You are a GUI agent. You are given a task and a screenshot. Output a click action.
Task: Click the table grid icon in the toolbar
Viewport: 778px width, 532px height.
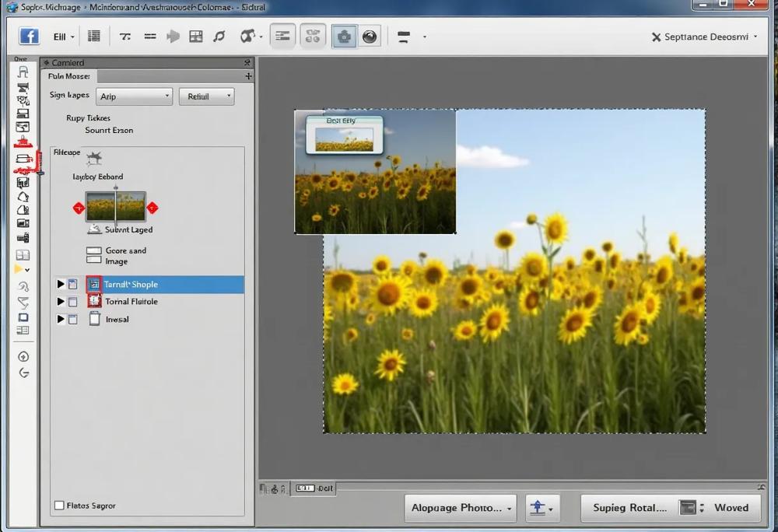coord(196,37)
